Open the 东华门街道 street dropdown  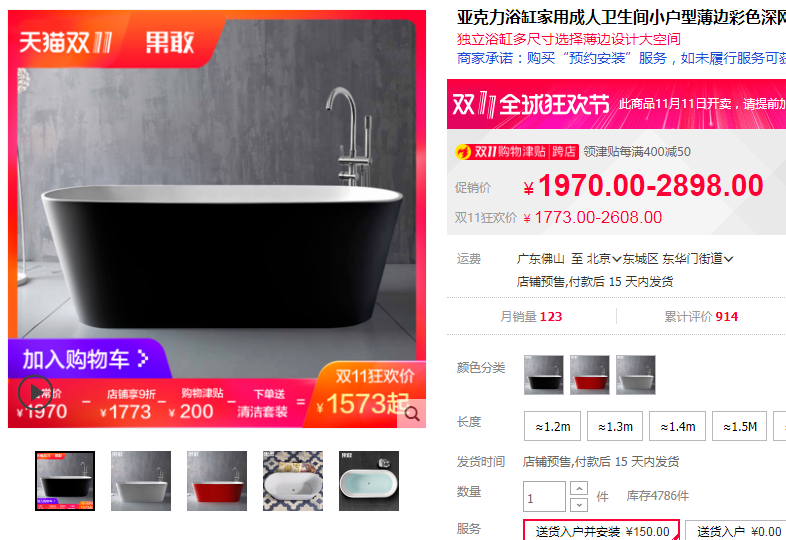tap(698, 259)
